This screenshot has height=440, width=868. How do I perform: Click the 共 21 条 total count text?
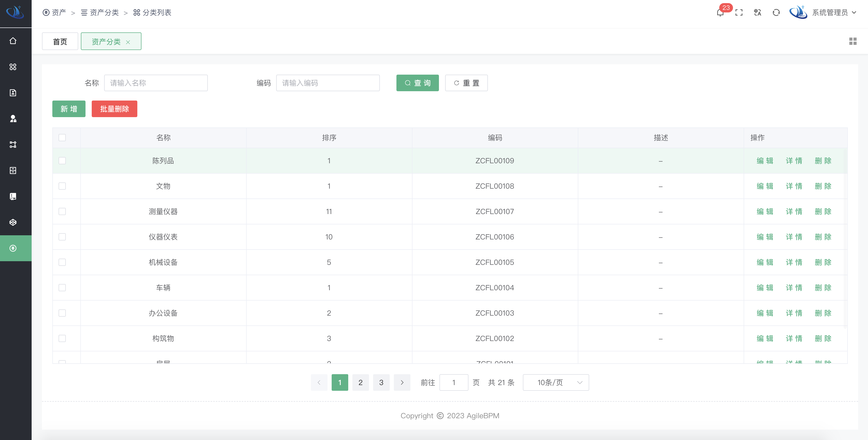[501, 382]
